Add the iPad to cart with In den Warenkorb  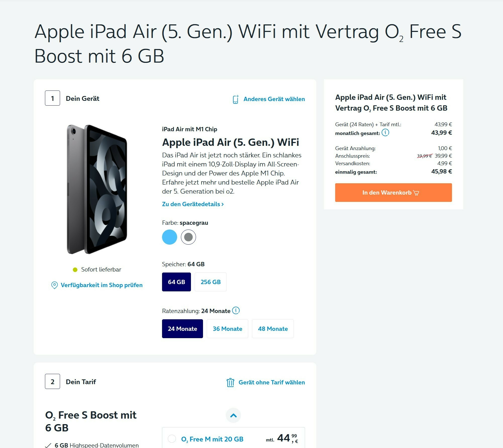pyautogui.click(x=393, y=193)
